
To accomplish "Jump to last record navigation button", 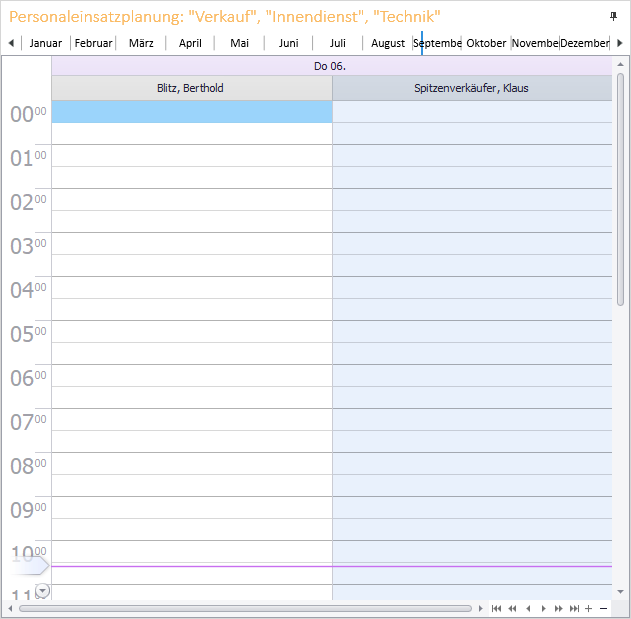I will tap(574, 608).
